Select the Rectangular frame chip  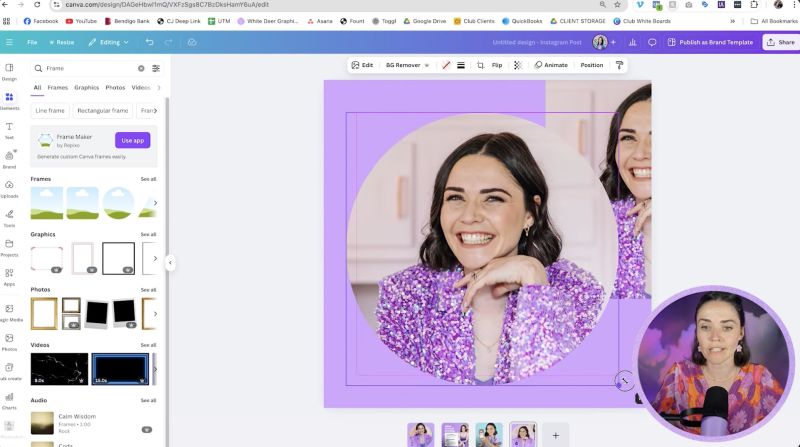point(103,111)
